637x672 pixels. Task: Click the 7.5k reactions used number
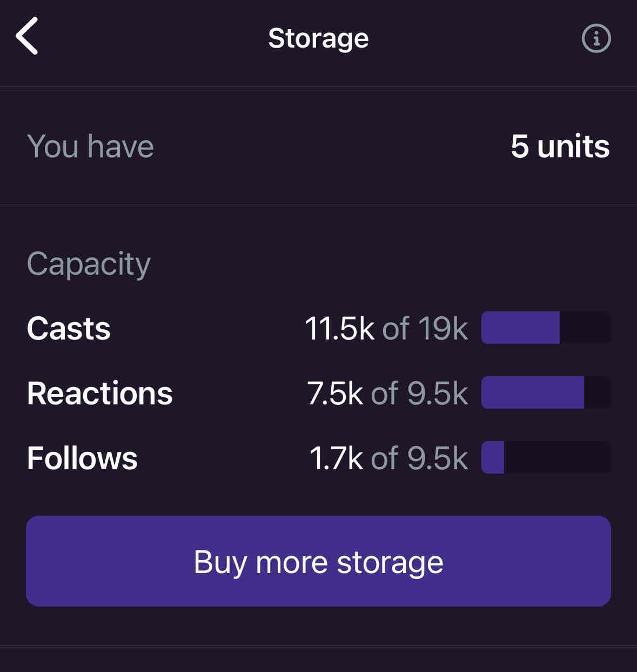[335, 393]
